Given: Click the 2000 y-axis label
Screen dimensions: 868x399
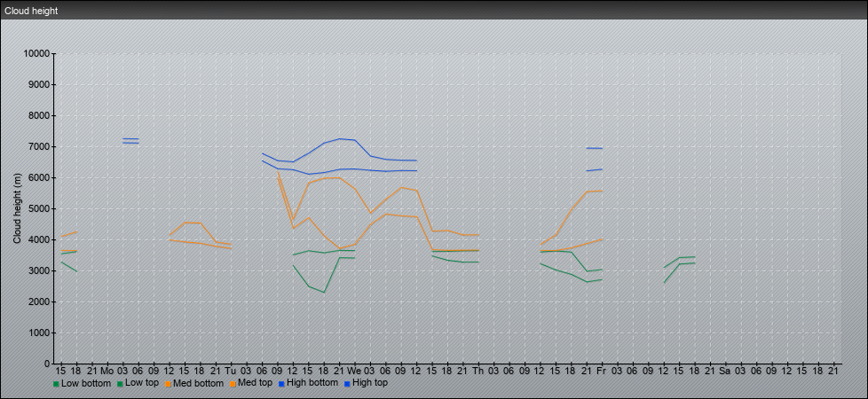Looking at the screenshot, I should click(39, 301).
